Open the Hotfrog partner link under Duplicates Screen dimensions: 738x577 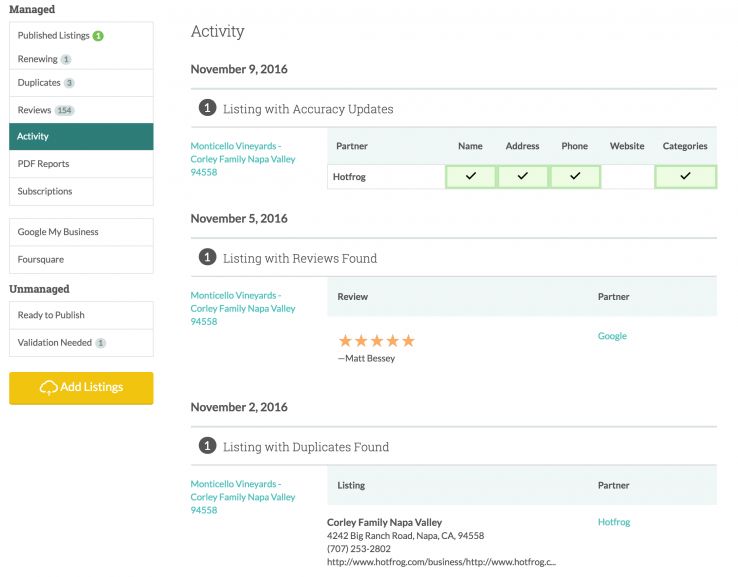pos(614,522)
